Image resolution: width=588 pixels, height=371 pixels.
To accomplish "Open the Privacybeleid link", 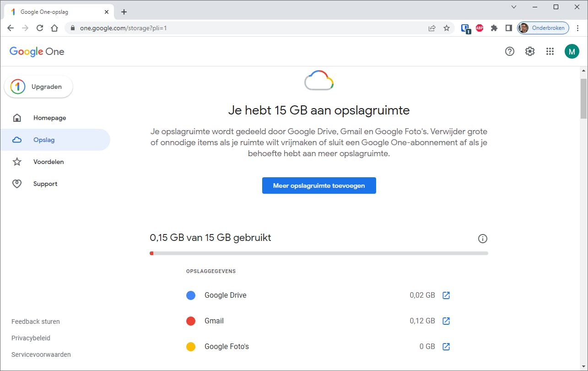I will 31,338.
